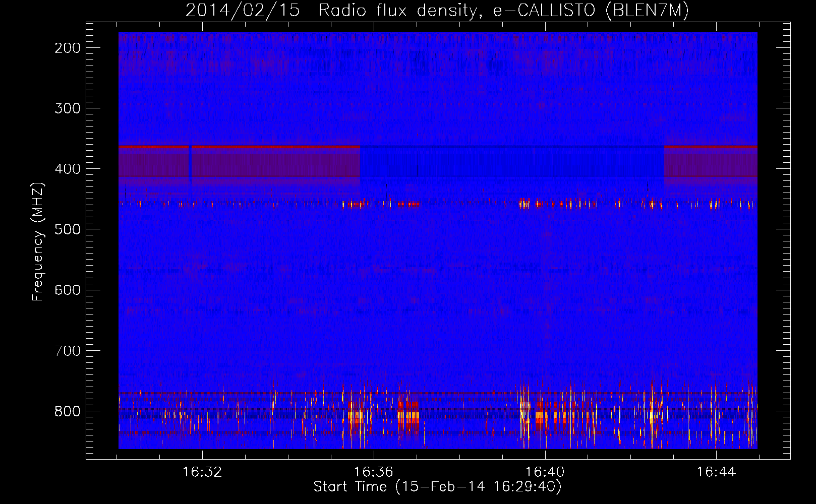Viewport: 816px width, 504px height.
Task: Click the 800 frequency tick label
Action: click(67, 411)
